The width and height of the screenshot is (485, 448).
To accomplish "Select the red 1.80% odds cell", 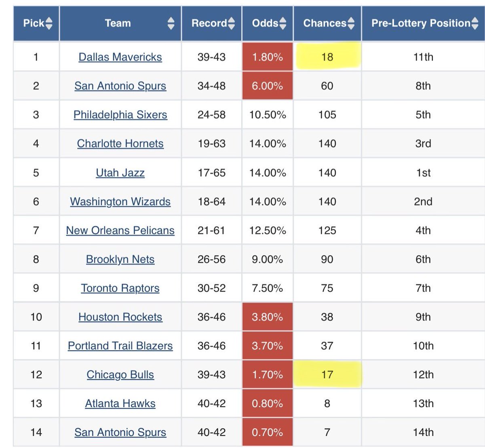I will [268, 57].
